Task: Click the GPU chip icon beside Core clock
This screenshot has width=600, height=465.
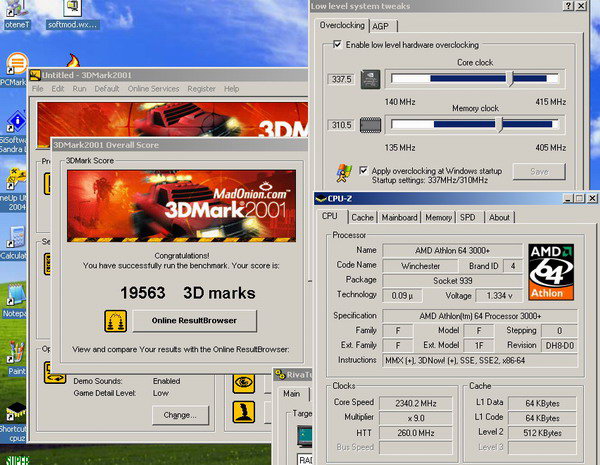Action: coord(370,79)
